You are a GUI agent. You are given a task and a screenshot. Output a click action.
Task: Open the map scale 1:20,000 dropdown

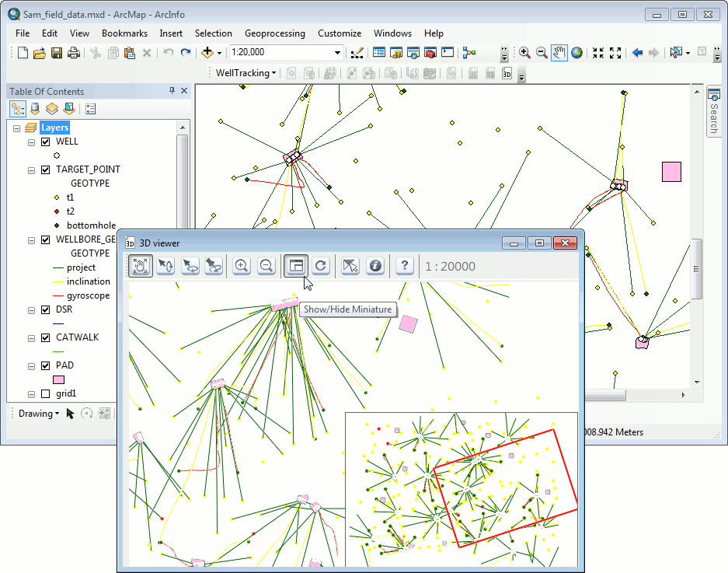pyautogui.click(x=337, y=53)
